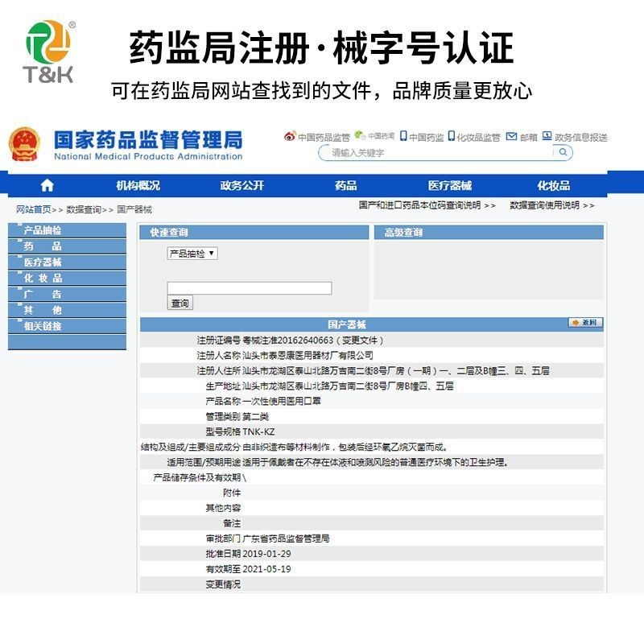Open 医疗器械 navigation menu
644x644 pixels.
point(450,186)
